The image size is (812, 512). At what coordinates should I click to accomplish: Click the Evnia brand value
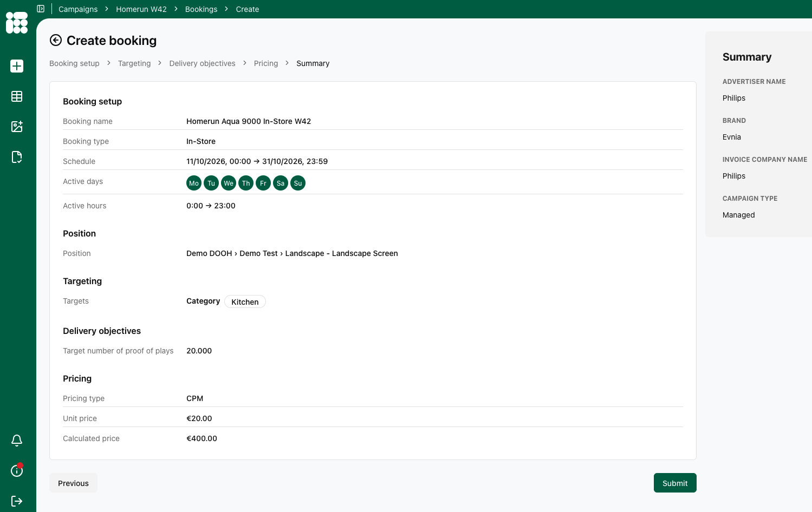coord(732,137)
